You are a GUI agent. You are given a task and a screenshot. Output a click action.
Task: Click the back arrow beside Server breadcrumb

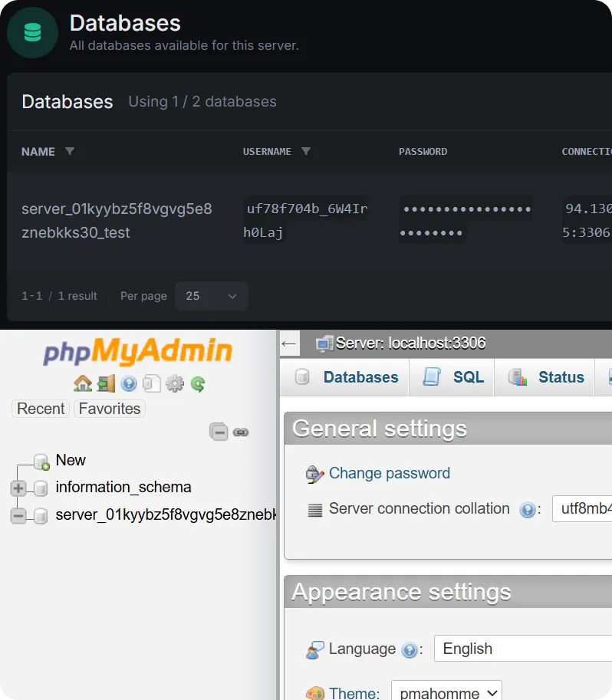tap(289, 343)
